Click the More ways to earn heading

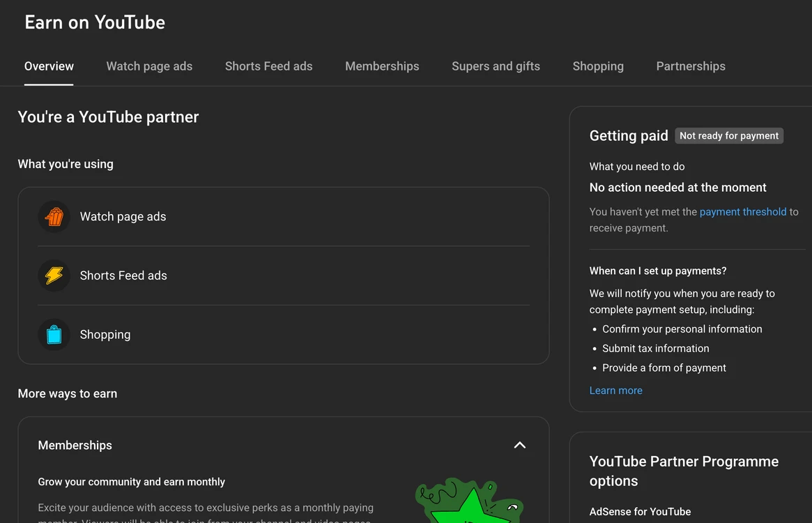pyautogui.click(x=68, y=393)
